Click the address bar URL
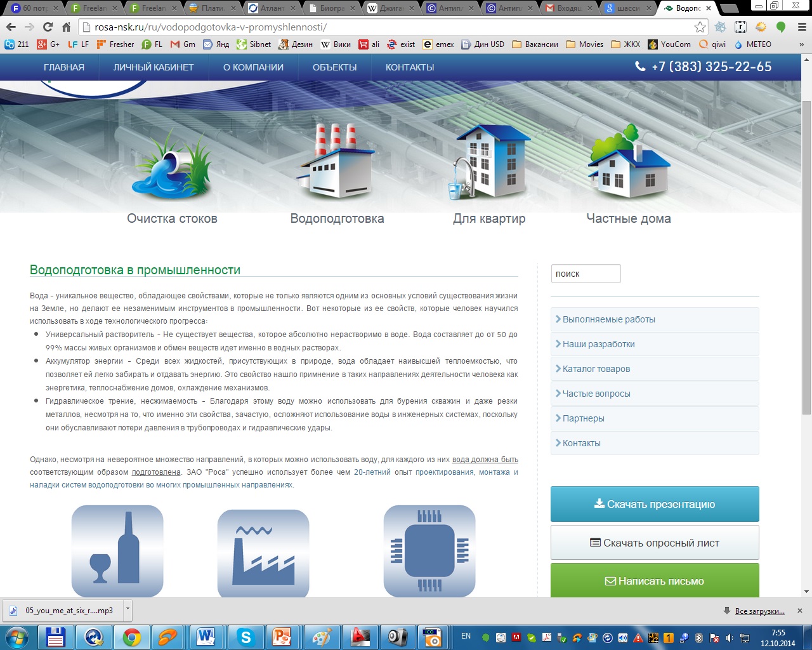 [211, 27]
